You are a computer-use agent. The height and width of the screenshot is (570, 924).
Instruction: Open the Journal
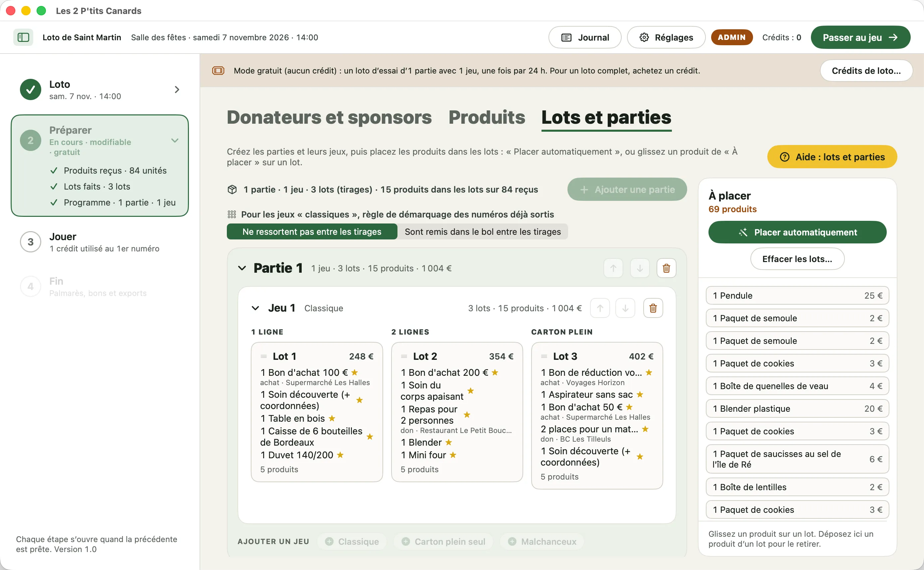(585, 37)
